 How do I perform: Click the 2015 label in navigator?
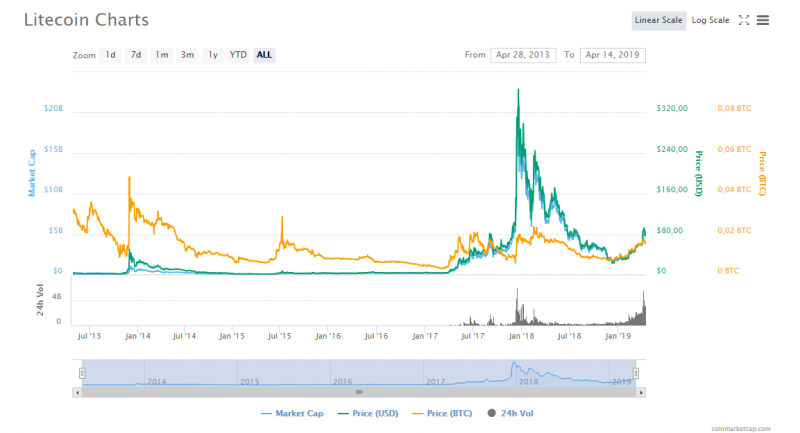[x=249, y=381]
